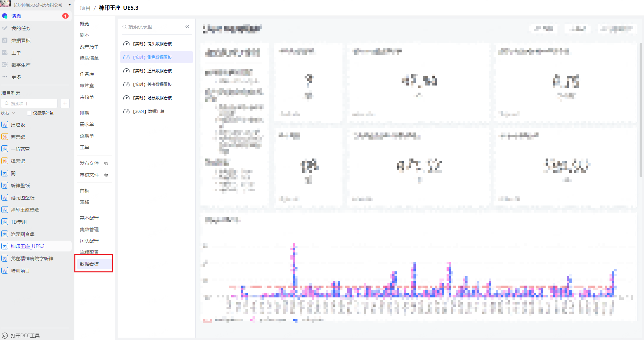
Task: Click the red unread badge on 消息
Action: 65,16
